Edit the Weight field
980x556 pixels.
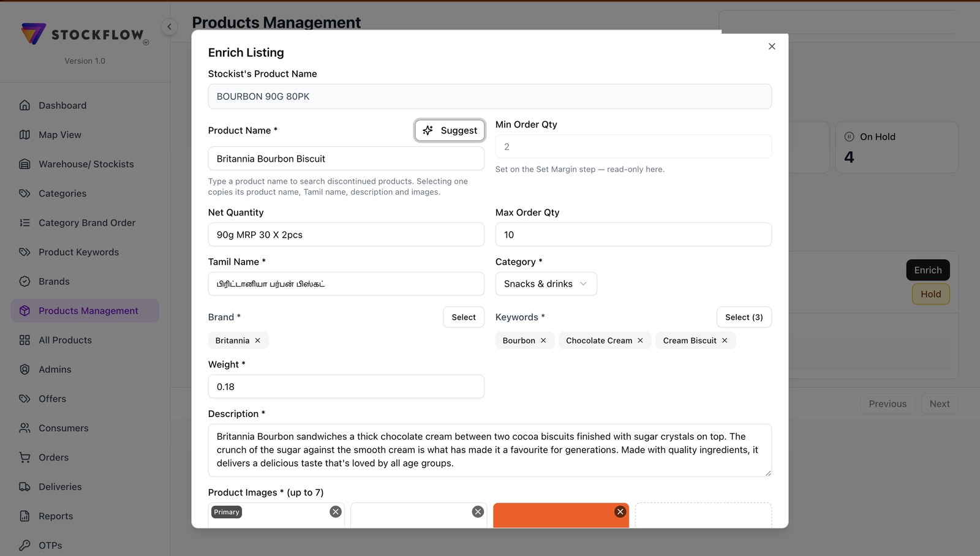tap(346, 387)
